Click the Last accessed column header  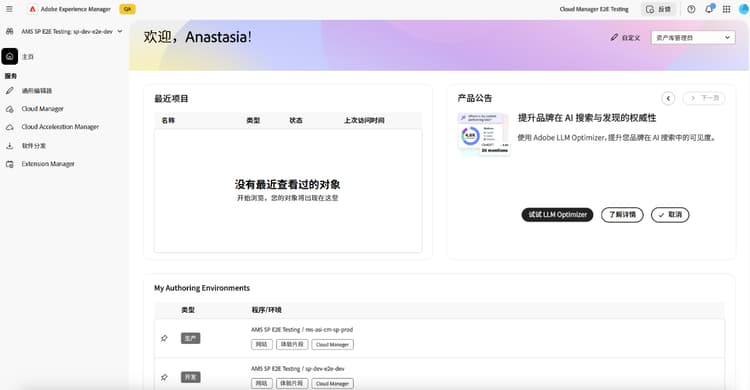click(364, 120)
